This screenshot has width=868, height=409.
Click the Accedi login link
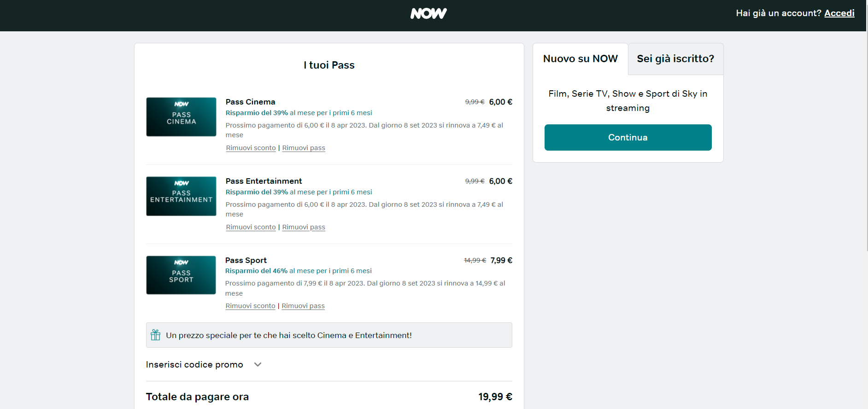click(x=839, y=13)
